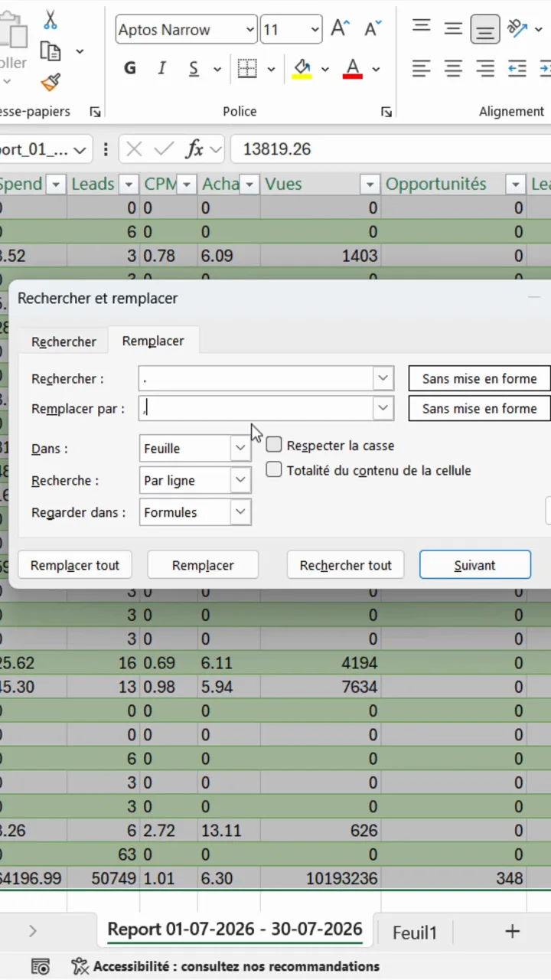Image resolution: width=551 pixels, height=980 pixels.
Task: Click Rechercher tout button
Action: (x=346, y=565)
